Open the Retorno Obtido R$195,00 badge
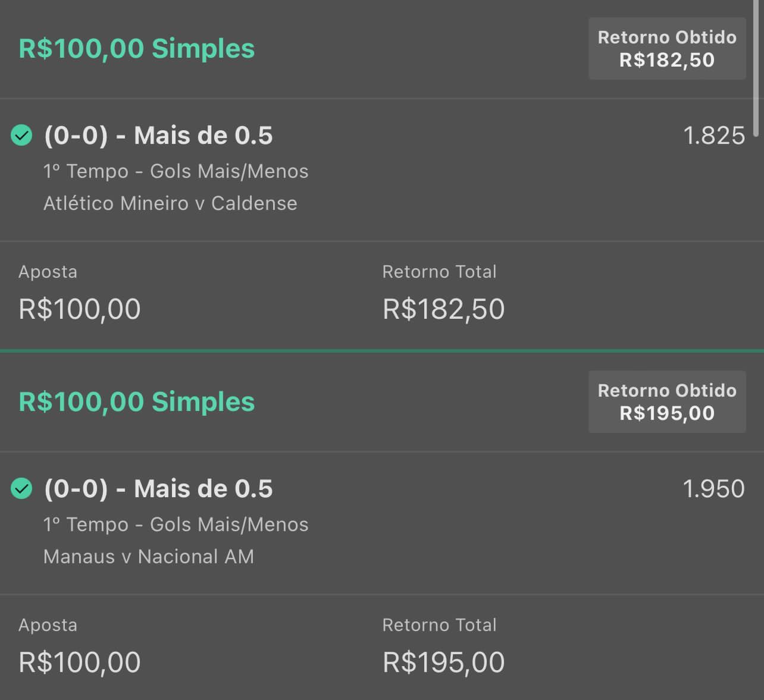Screen dimensions: 764x700 pos(667,402)
